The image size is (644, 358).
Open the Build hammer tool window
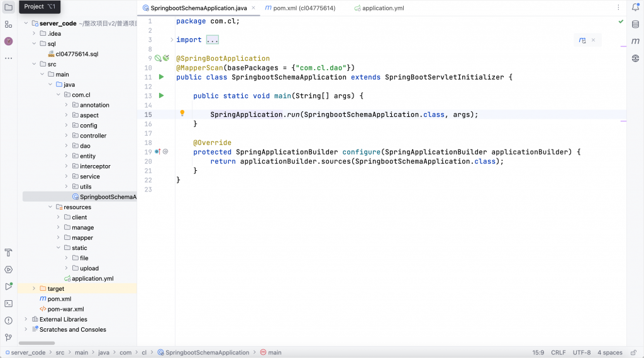coord(8,252)
